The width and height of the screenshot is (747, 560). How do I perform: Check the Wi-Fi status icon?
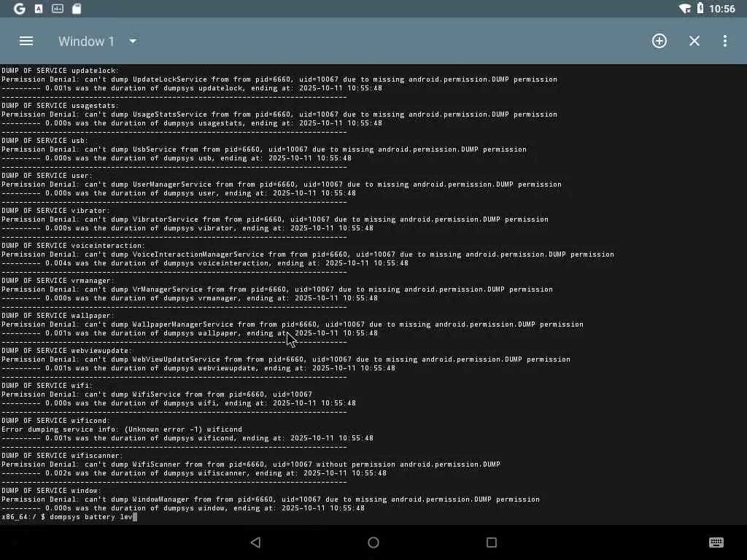click(684, 9)
